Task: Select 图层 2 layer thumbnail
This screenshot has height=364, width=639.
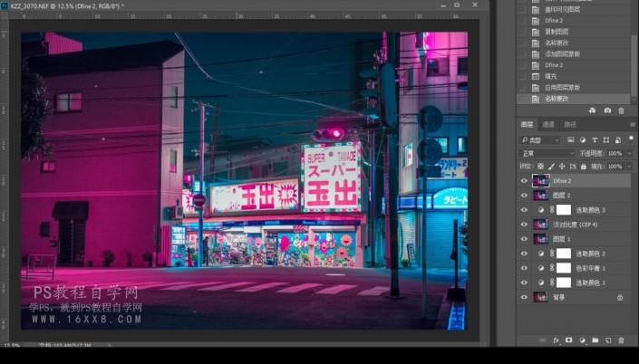Action: 541,196
